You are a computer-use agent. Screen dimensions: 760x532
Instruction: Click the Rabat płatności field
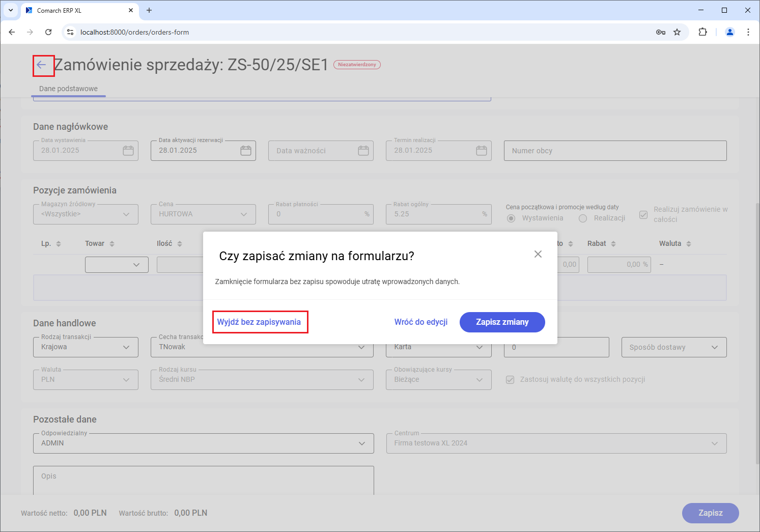(x=321, y=214)
